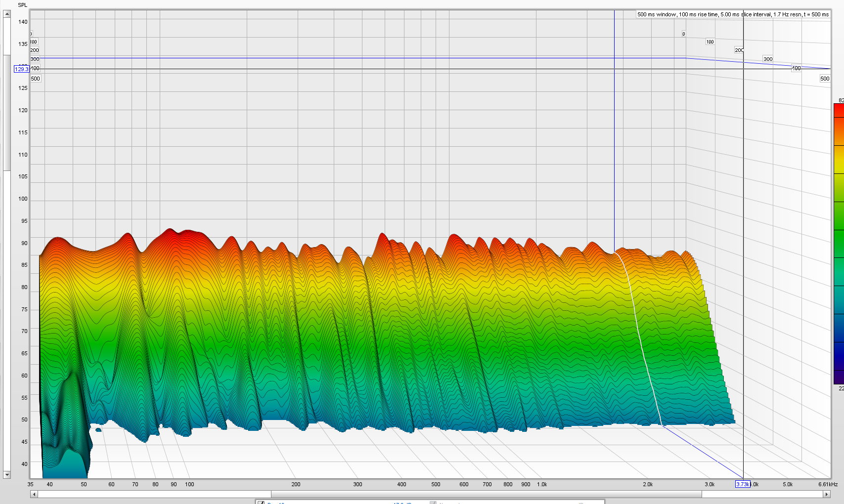844x504 pixels.
Task: Select the 0 ms slice label on right
Action: coord(683,34)
